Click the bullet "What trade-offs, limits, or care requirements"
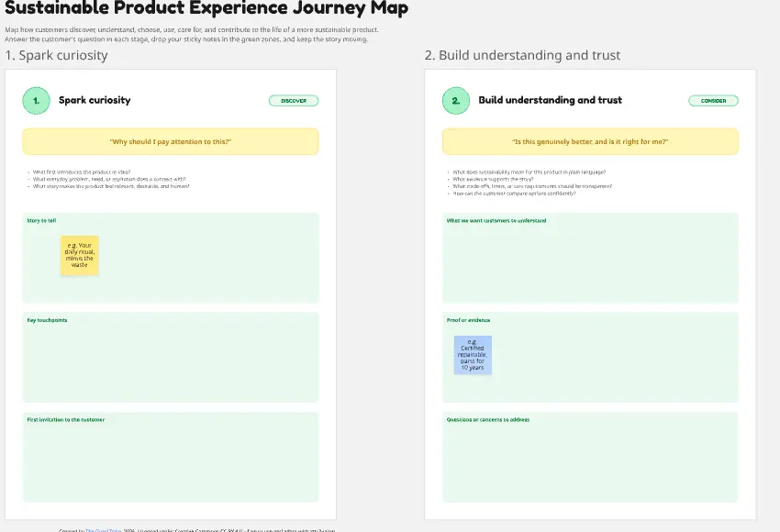This screenshot has width=780, height=532. pos(532,186)
